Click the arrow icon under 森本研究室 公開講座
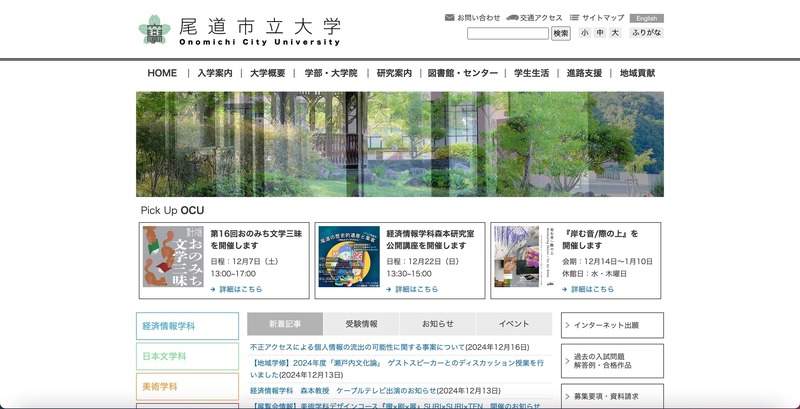 pos(388,289)
